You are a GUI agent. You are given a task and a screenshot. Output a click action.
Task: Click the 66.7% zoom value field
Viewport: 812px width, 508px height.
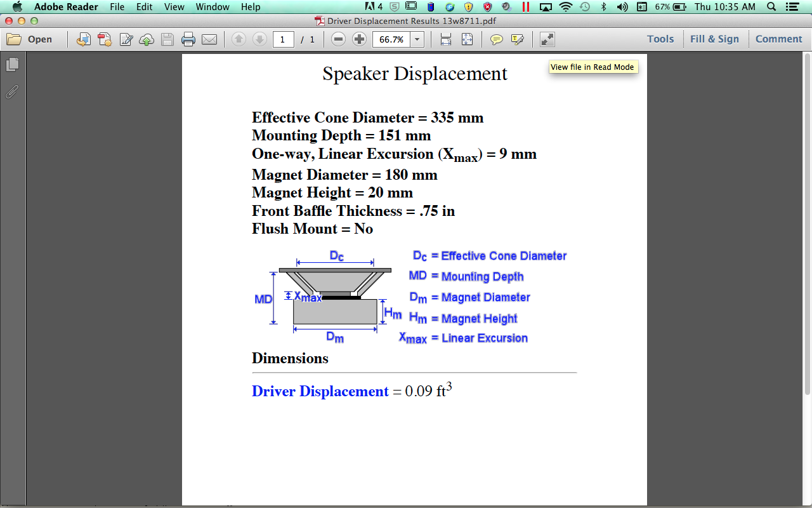(391, 39)
